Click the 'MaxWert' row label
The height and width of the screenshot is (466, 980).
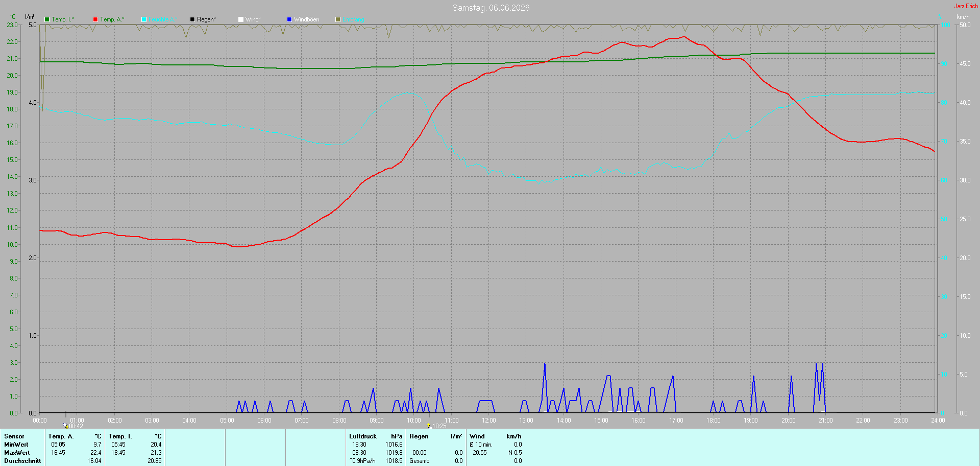(17, 453)
